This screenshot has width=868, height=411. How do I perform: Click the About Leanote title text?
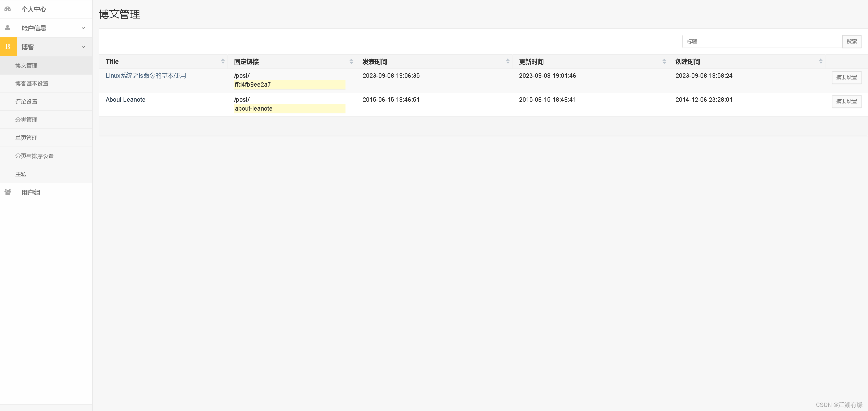(125, 100)
